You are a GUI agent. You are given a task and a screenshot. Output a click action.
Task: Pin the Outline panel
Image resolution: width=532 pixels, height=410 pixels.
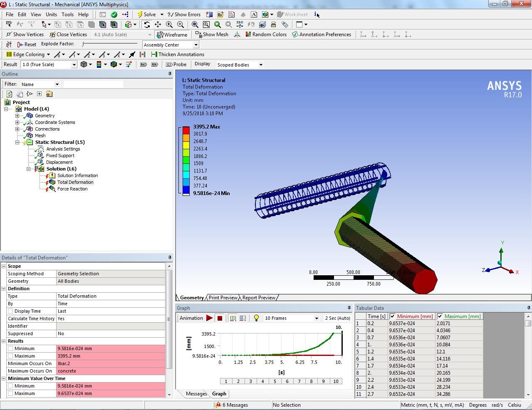(170, 74)
